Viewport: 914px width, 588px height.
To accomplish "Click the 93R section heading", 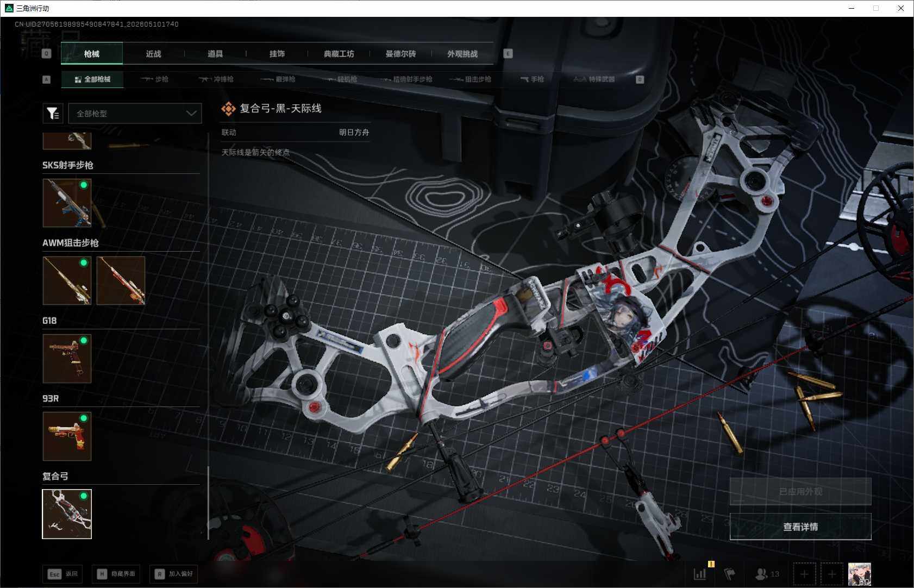I will (x=51, y=398).
